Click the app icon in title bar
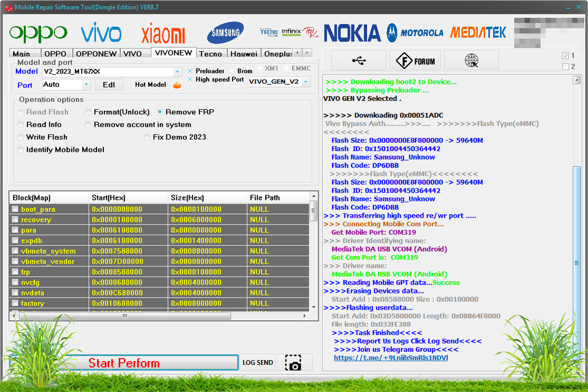Viewport: 588px width, 392px height. point(8,7)
